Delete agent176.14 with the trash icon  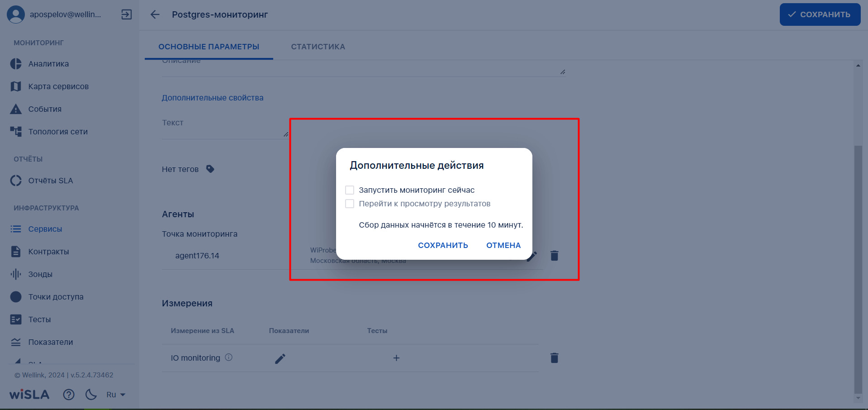click(x=554, y=256)
